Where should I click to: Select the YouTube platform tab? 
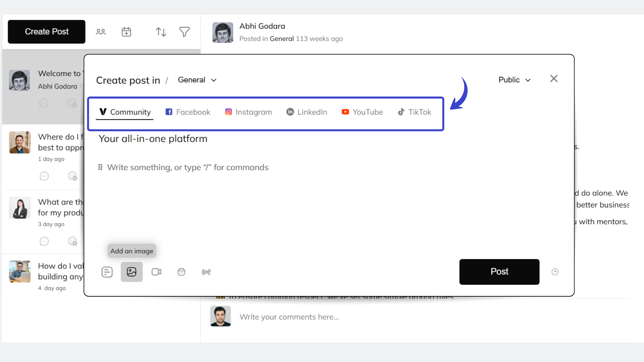(362, 112)
